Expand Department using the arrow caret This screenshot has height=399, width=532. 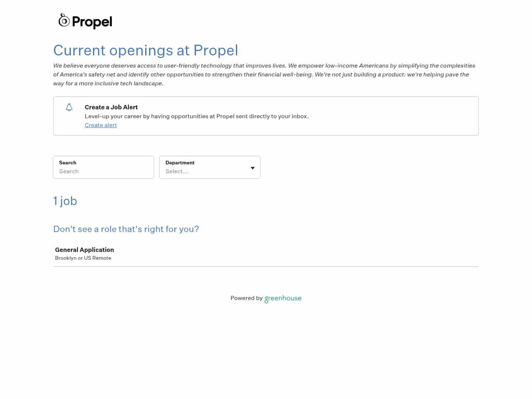click(253, 168)
